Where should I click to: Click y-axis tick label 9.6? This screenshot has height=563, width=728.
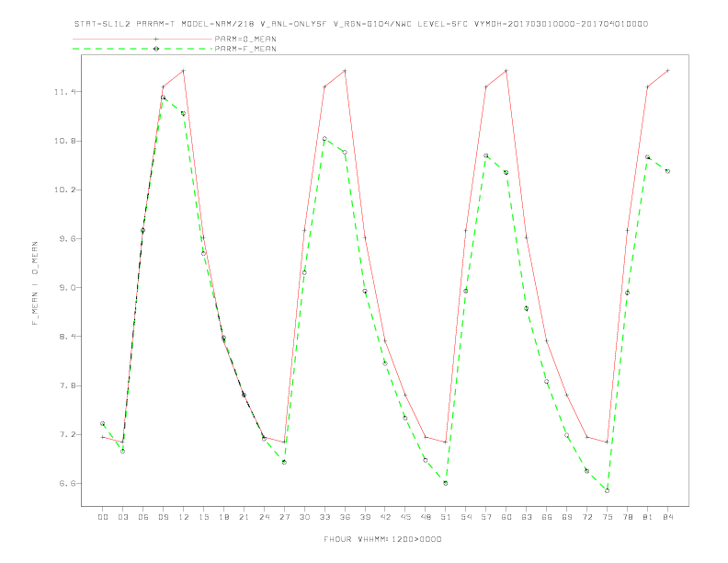[67, 239]
